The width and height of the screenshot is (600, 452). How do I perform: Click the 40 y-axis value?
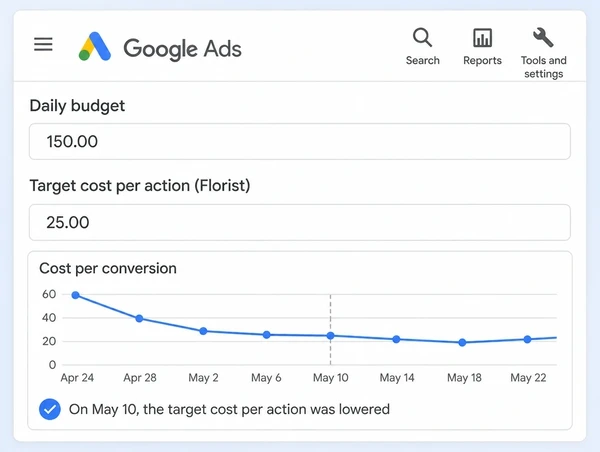coord(49,318)
